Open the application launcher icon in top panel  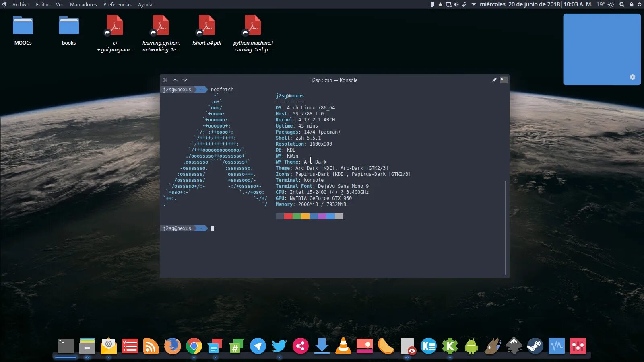point(4,4)
